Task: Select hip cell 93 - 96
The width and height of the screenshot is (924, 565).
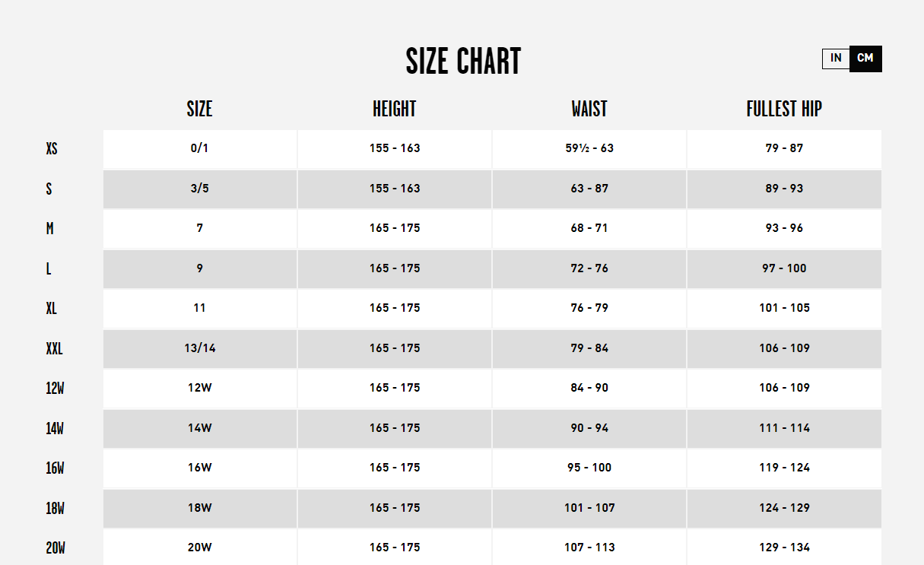Action: (784, 229)
